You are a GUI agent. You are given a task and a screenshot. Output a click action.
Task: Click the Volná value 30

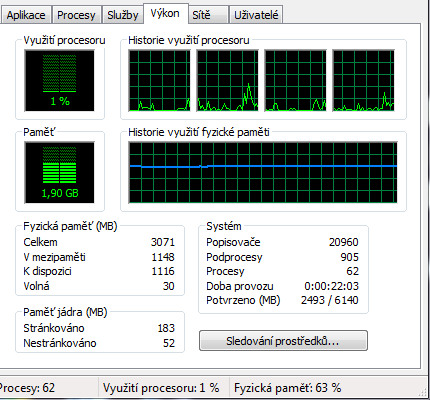pos(169,286)
